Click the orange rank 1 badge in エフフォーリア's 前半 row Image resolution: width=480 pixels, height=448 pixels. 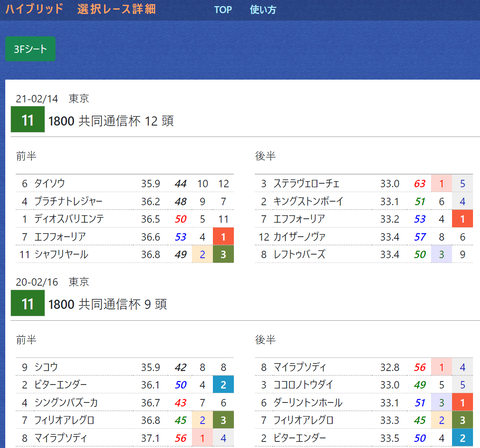223,237
